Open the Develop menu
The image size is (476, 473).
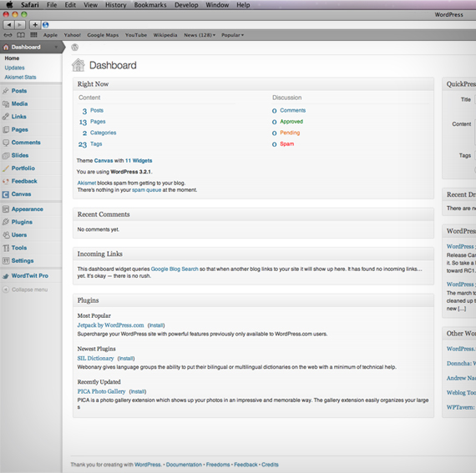(x=186, y=5)
